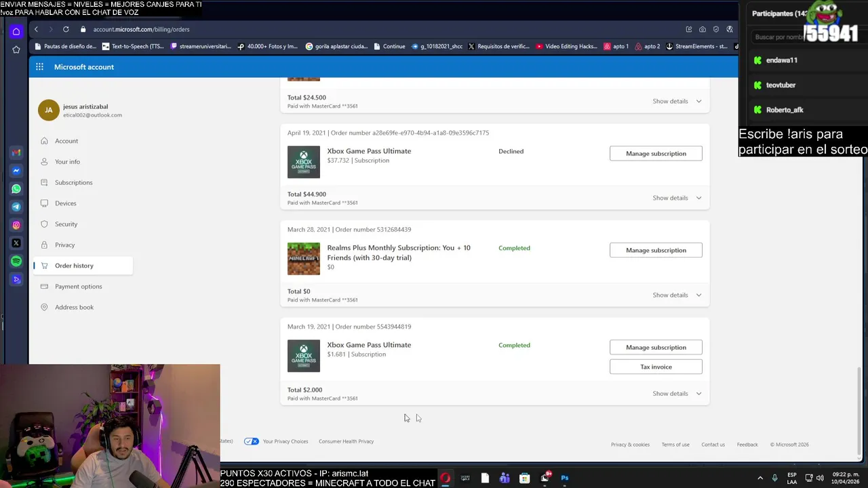Open X (Twitter) in the browser sidebar
The width and height of the screenshot is (868, 488).
tap(16, 243)
